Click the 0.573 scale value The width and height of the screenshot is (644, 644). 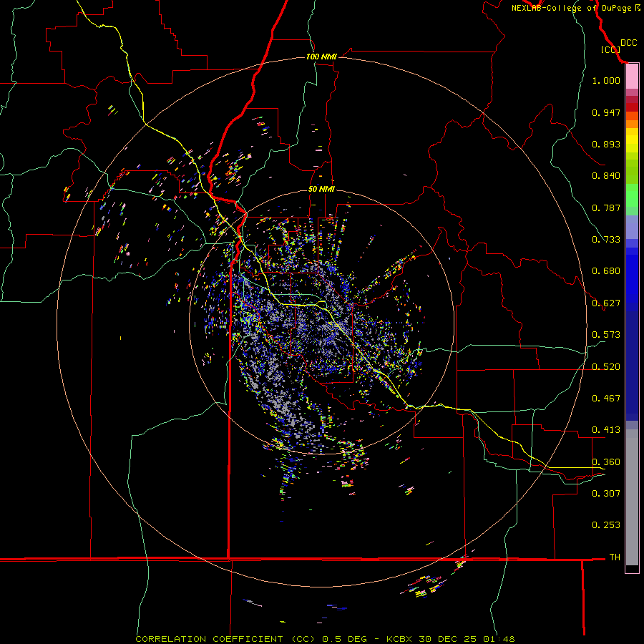(606, 335)
